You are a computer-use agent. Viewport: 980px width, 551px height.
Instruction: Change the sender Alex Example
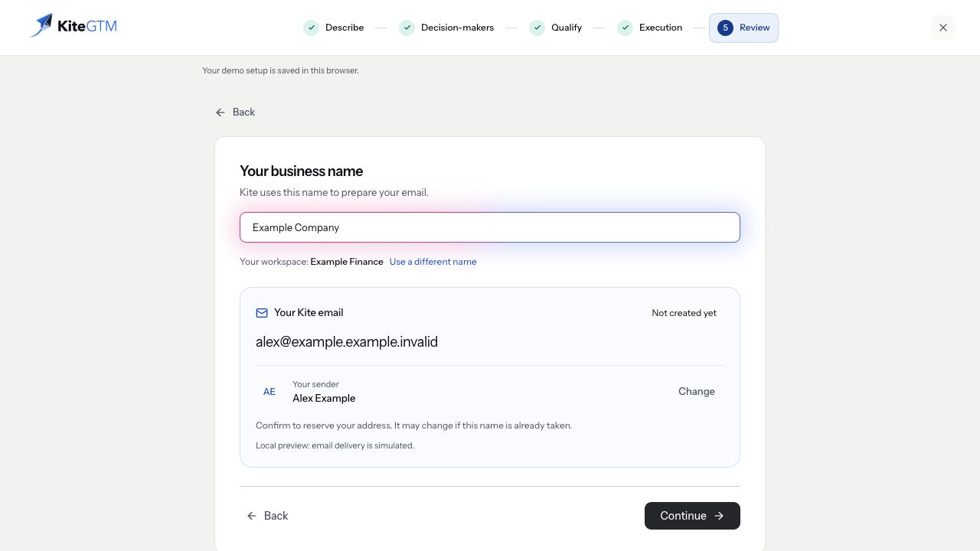697,391
